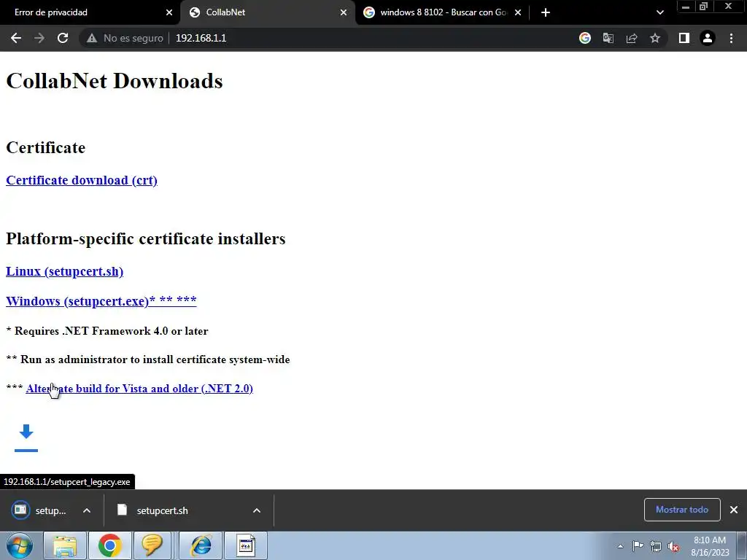Reload the CollabNet page

[63, 38]
